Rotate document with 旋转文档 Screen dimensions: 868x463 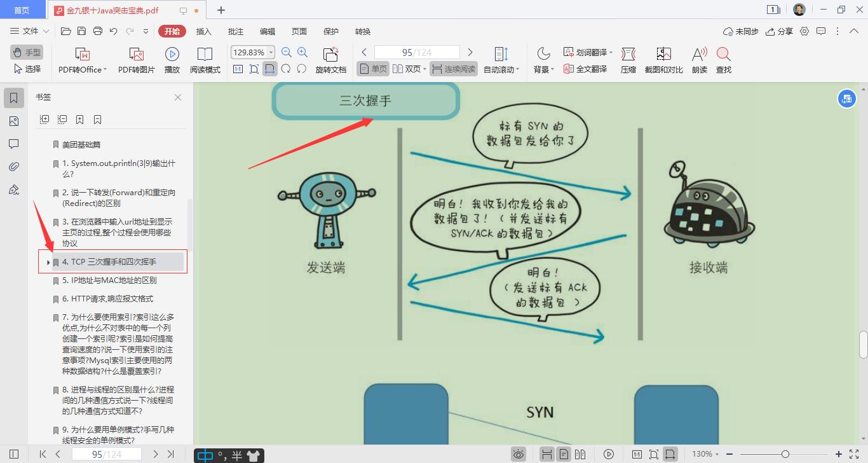331,60
